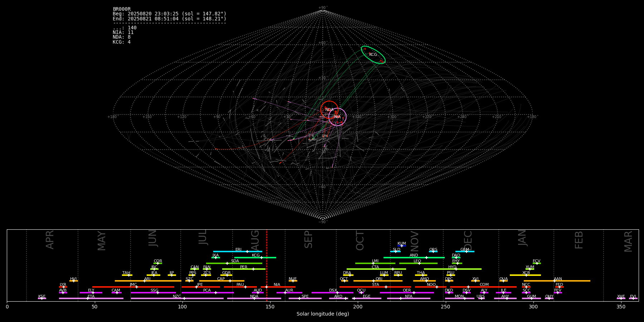Click the station name BR000R in the header
The image size is (644, 322).
[x=122, y=9]
